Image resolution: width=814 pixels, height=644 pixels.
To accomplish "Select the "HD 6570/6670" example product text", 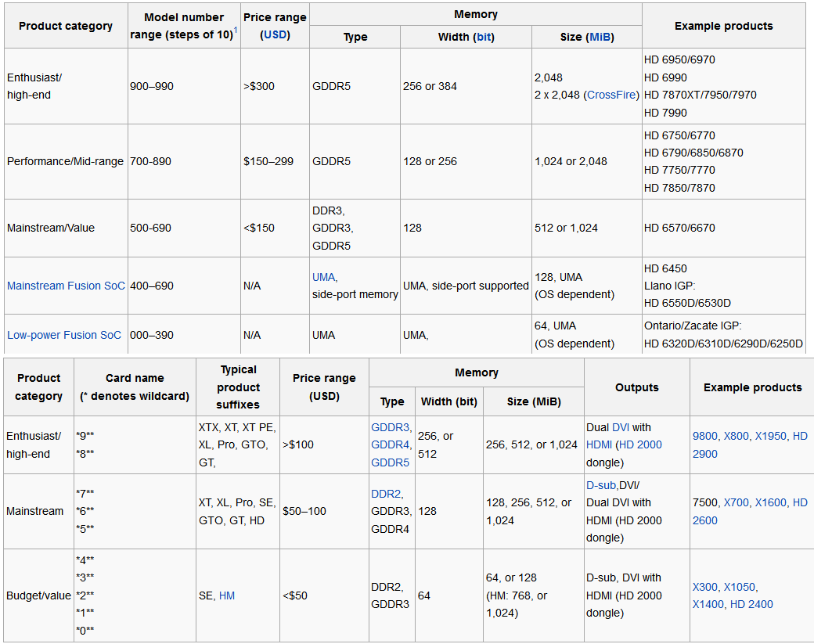I will 679,228.
